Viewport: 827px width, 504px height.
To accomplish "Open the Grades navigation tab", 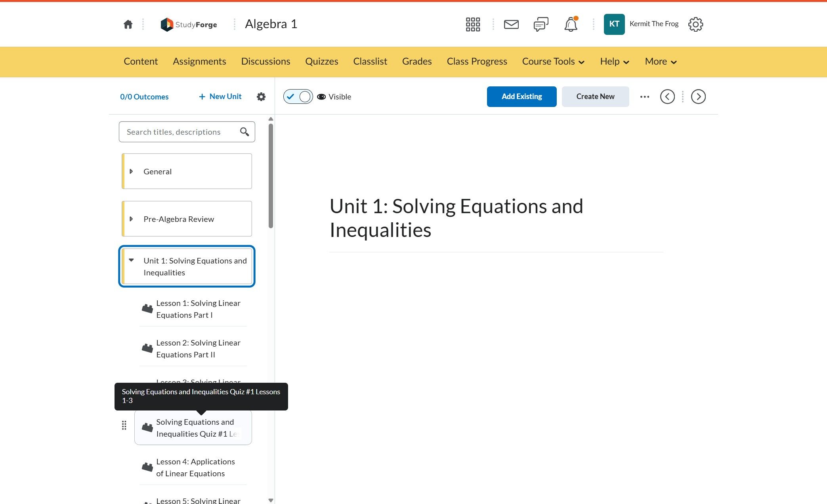I will pos(416,61).
